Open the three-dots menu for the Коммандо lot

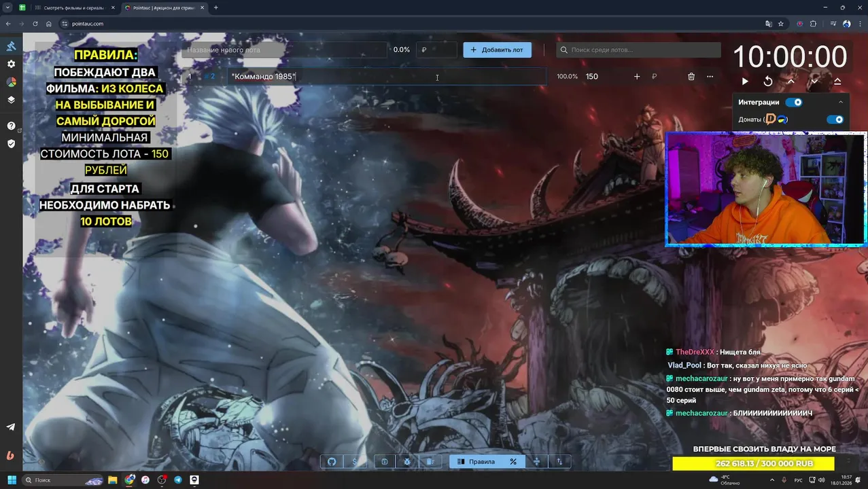(710, 77)
